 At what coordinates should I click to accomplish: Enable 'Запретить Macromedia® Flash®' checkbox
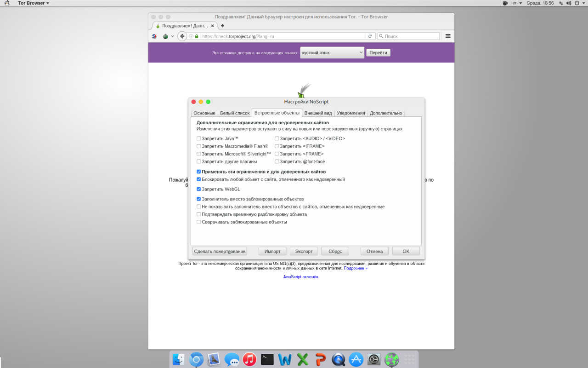pos(199,146)
